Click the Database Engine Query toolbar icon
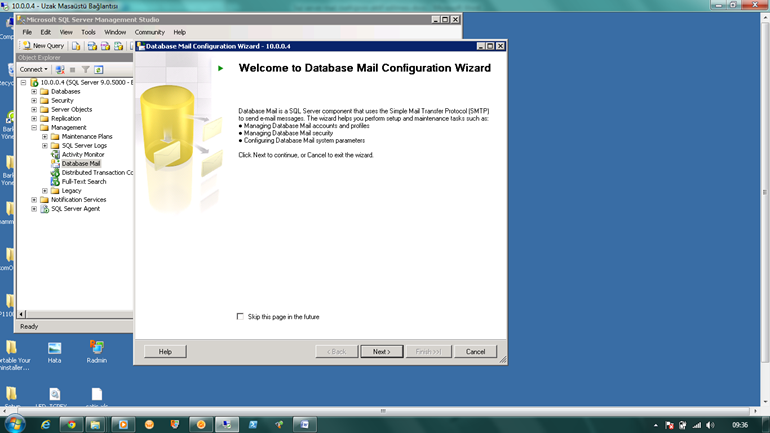The width and height of the screenshot is (770, 433). 76,46
